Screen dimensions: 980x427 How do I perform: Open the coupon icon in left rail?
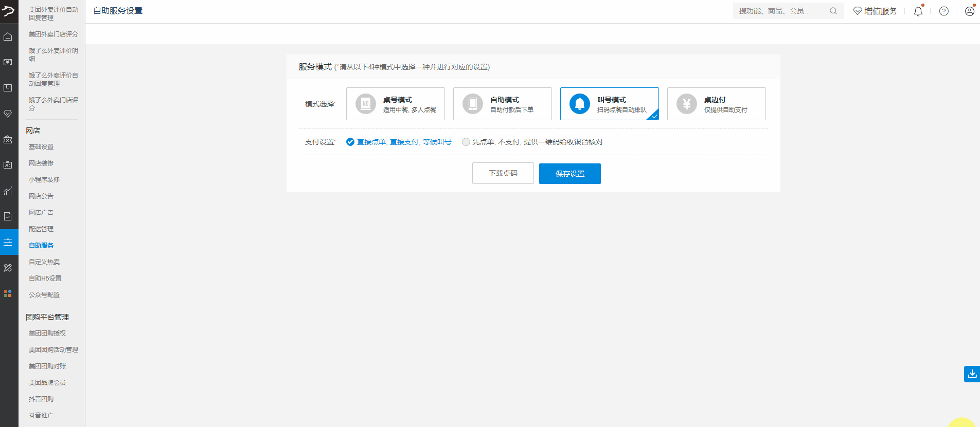(8, 139)
